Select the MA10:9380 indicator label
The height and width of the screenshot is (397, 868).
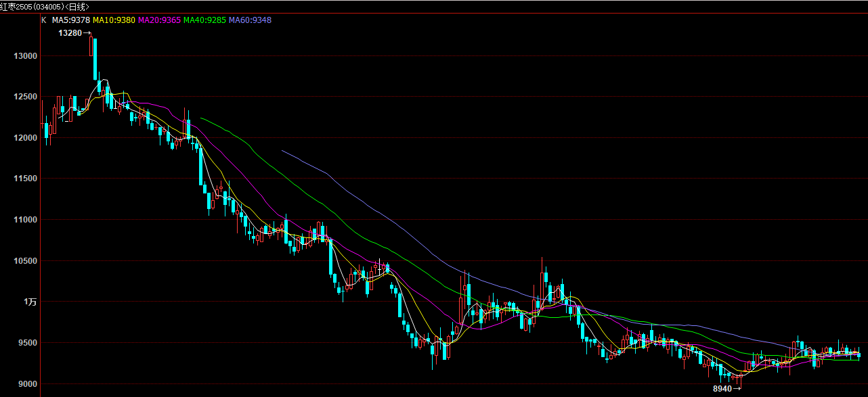pyautogui.click(x=114, y=20)
